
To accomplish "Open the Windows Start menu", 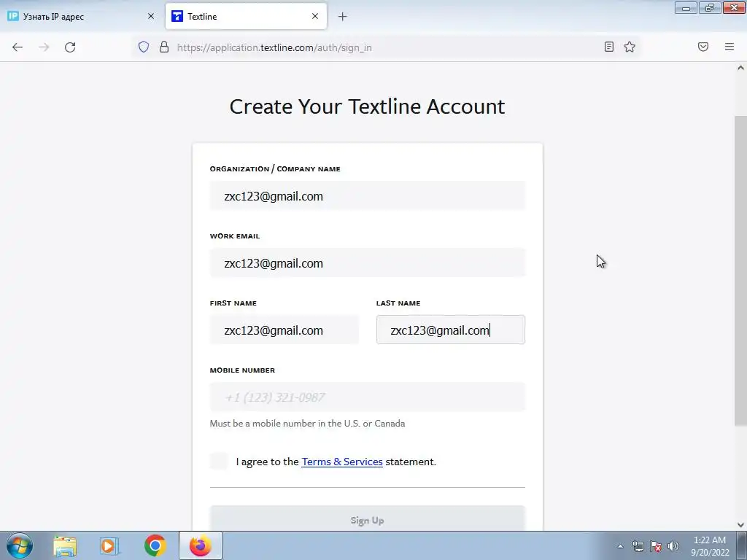I will 20,545.
